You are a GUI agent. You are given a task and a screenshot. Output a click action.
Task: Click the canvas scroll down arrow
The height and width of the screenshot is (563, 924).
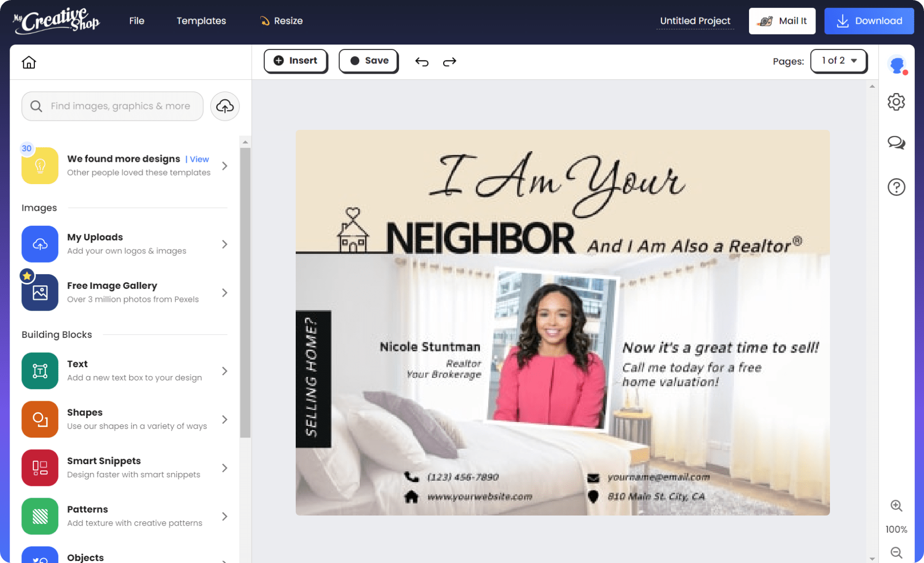tap(872, 559)
